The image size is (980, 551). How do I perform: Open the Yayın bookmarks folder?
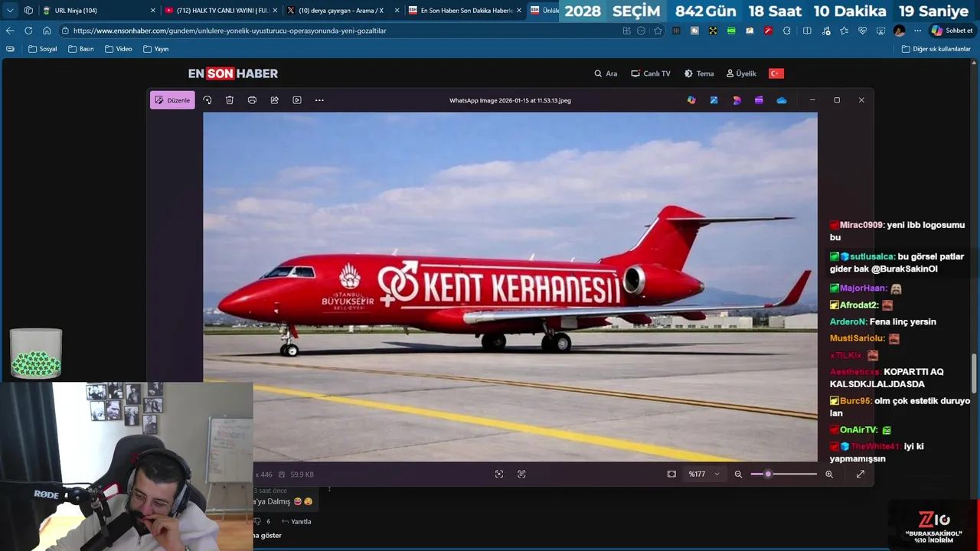tap(156, 49)
